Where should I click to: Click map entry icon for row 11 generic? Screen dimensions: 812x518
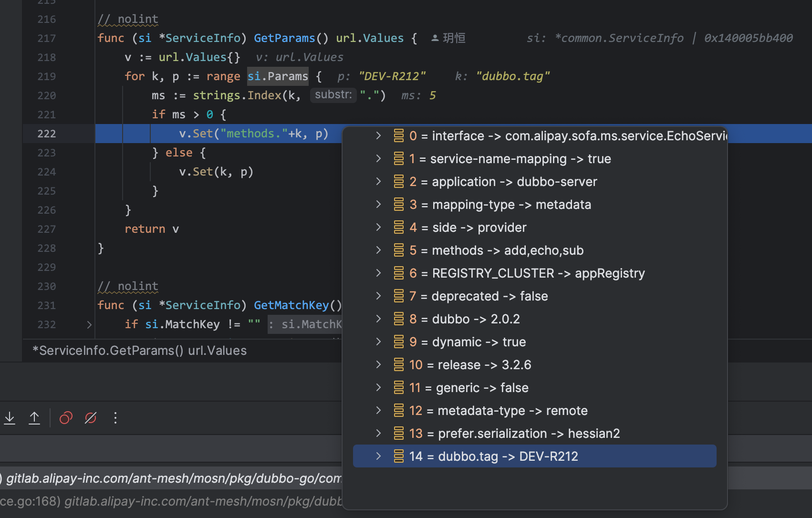(x=399, y=388)
